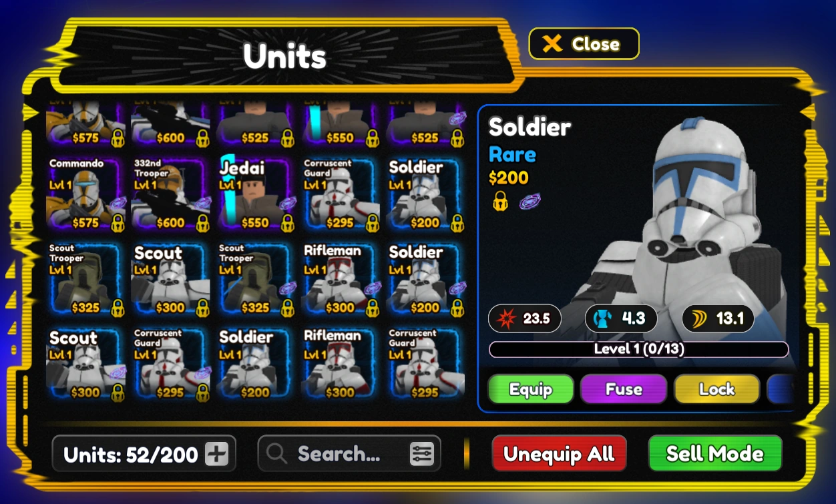Screen dimensions: 836x504
Task: Click the damage stat icon showing 23.5
Action: 506,318
